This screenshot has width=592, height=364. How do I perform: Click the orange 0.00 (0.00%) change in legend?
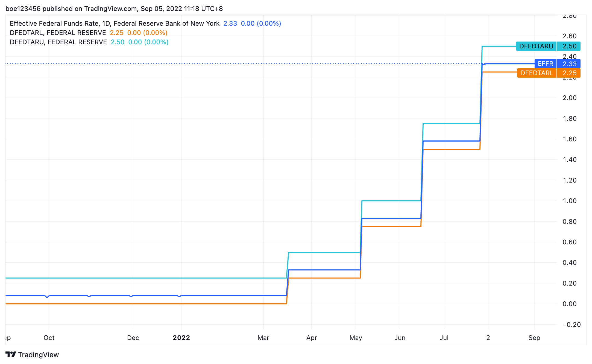point(147,33)
